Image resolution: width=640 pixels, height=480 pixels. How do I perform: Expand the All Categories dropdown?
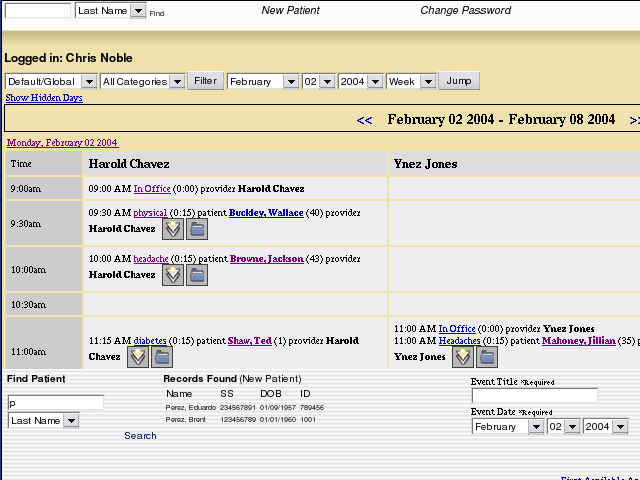[143, 82]
